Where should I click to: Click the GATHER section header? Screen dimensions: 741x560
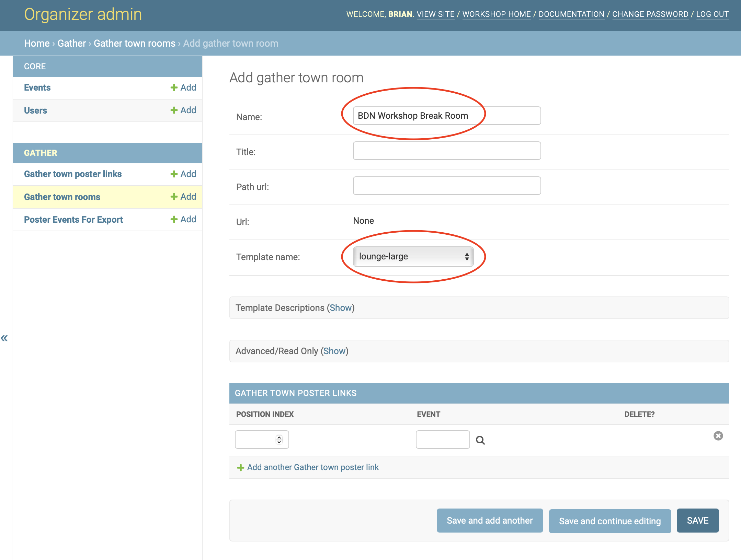(x=41, y=153)
